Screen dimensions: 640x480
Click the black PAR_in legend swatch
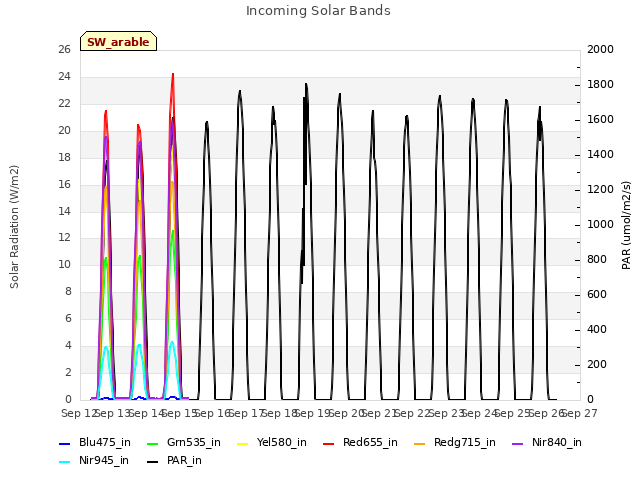tap(152, 462)
